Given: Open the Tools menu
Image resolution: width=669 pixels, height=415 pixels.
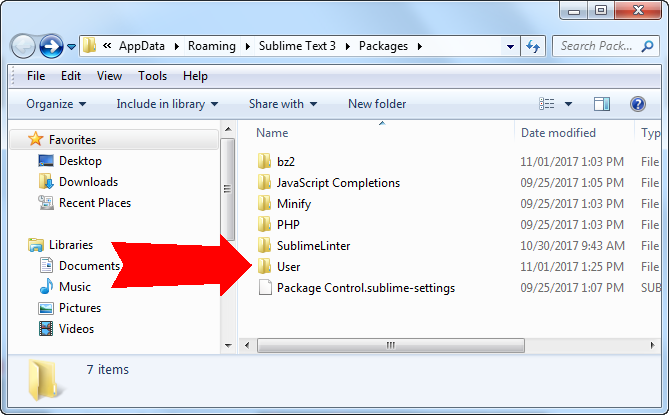Looking at the screenshot, I should pos(153,76).
